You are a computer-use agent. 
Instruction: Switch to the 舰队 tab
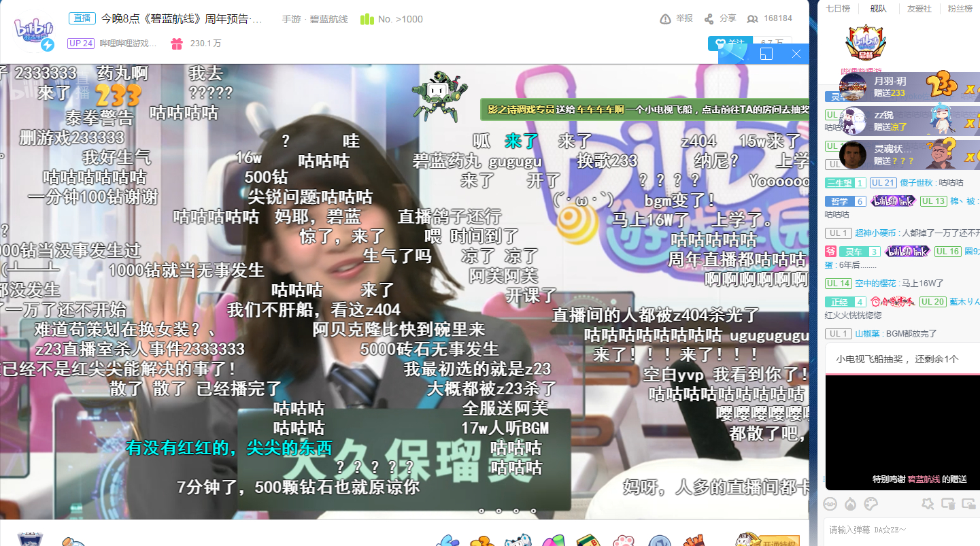[x=878, y=9]
